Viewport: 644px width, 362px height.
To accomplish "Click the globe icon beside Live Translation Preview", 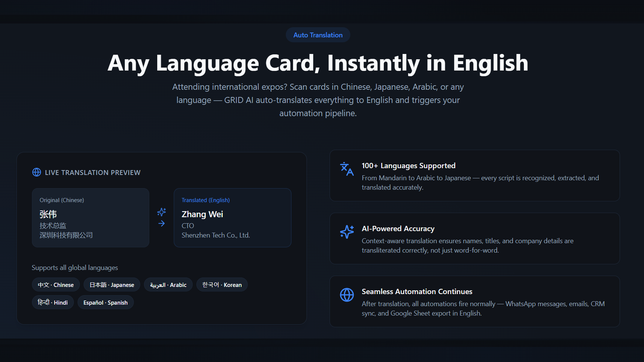I will (37, 172).
